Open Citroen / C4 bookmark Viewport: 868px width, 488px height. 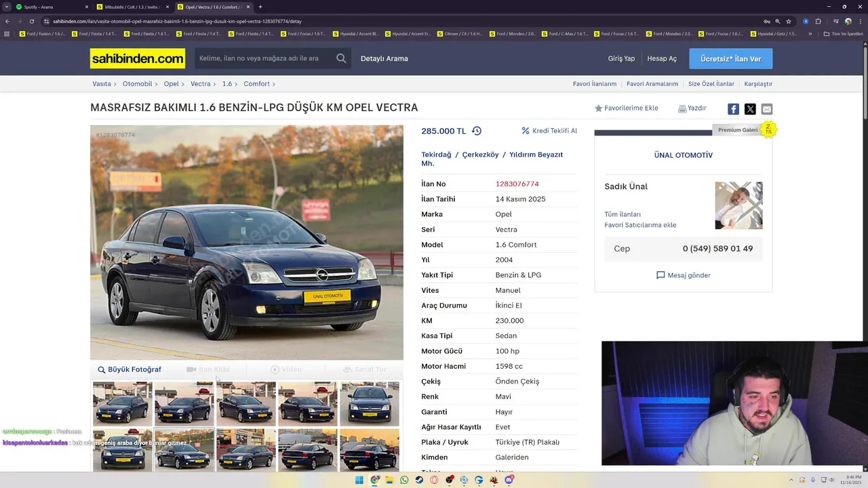461,34
